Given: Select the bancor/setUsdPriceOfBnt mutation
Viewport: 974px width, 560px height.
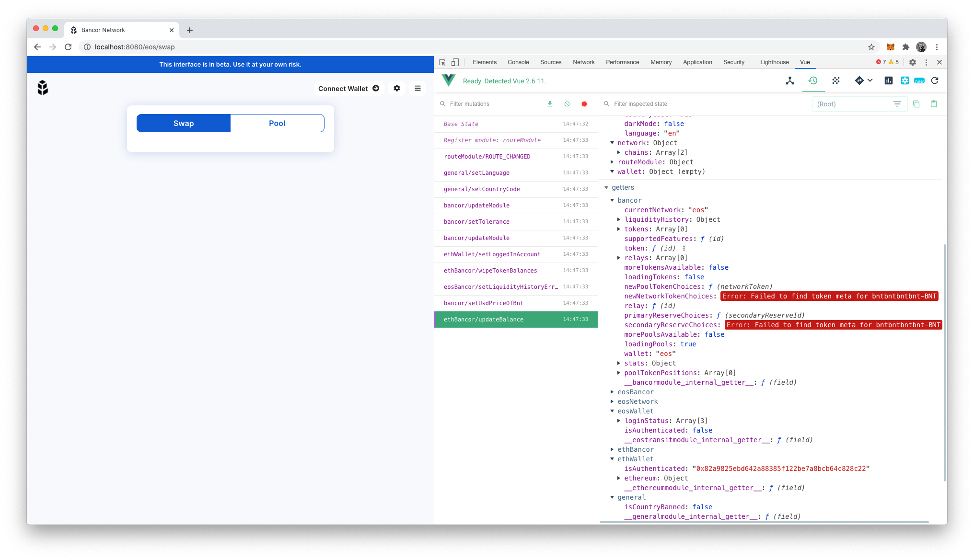Looking at the screenshot, I should [516, 303].
